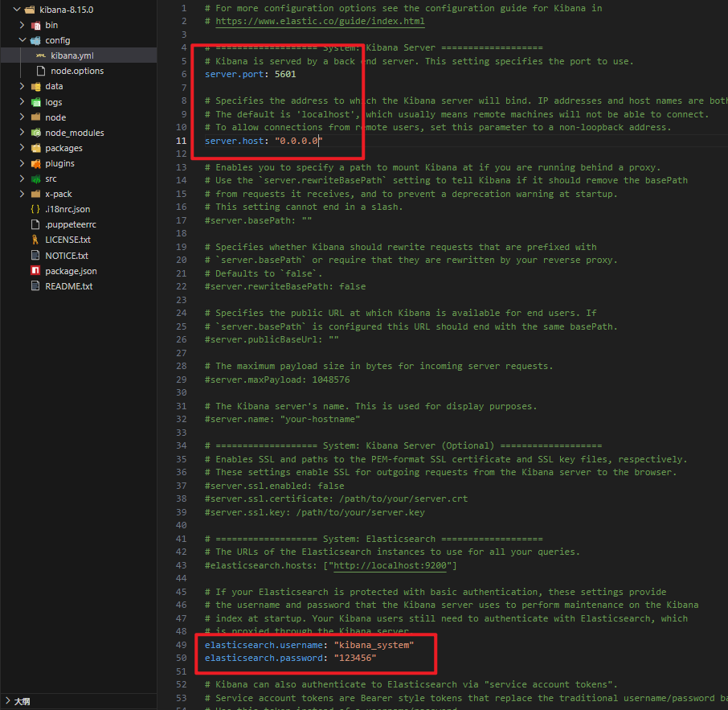Expand the packages folder chevron
Viewport: 728px width, 710px height.
tap(22, 147)
